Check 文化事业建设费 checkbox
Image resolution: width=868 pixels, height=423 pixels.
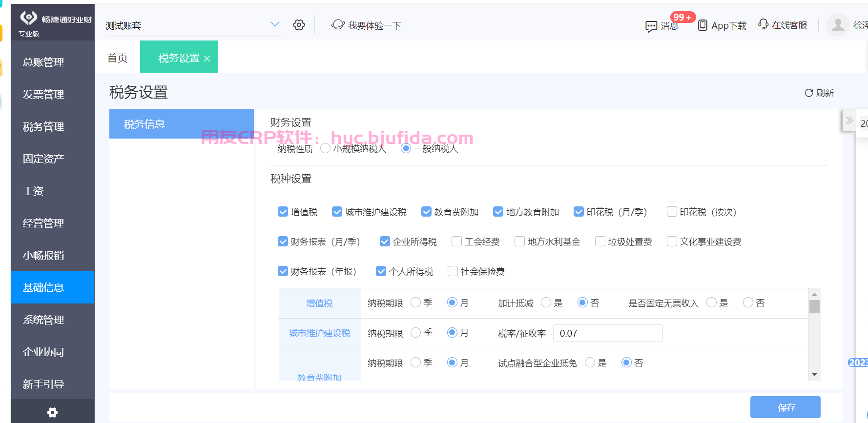(672, 242)
